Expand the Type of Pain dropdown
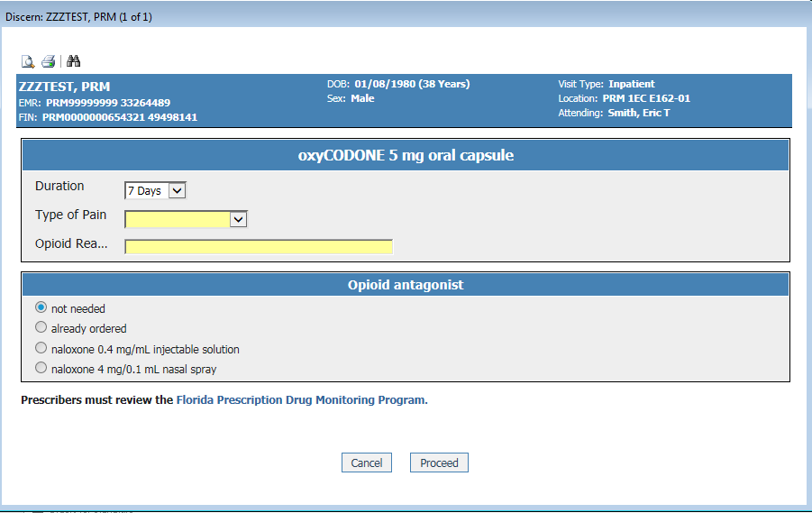Image resolution: width=812 pixels, height=513 pixels. (x=186, y=219)
